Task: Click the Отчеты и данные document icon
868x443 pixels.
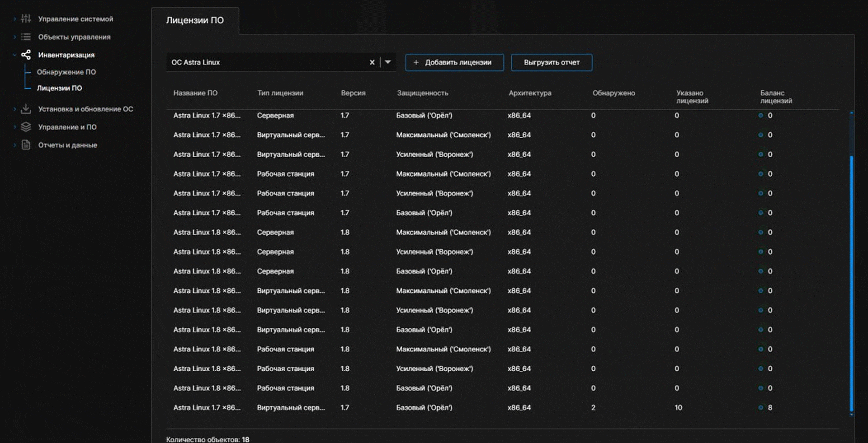Action: click(x=26, y=145)
